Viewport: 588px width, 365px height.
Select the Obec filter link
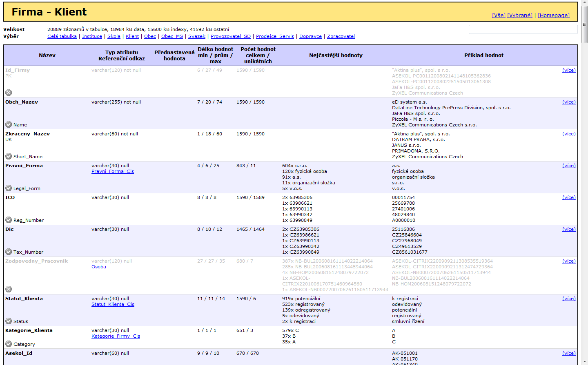point(150,36)
